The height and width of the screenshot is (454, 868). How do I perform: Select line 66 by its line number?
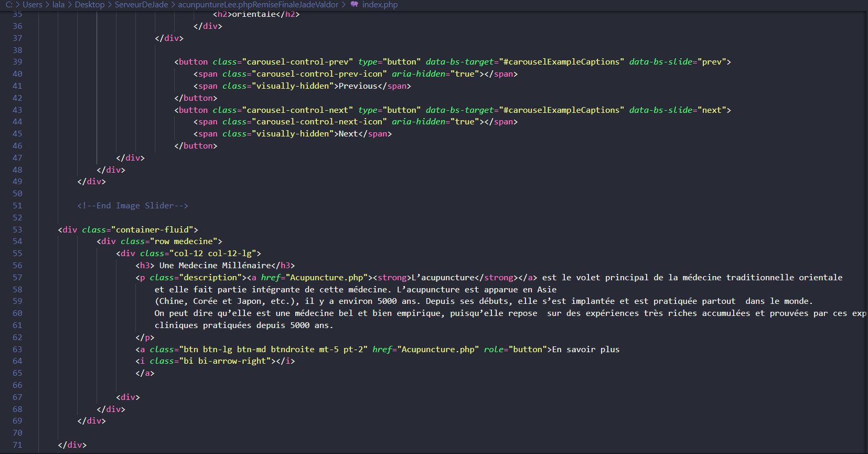pyautogui.click(x=17, y=385)
